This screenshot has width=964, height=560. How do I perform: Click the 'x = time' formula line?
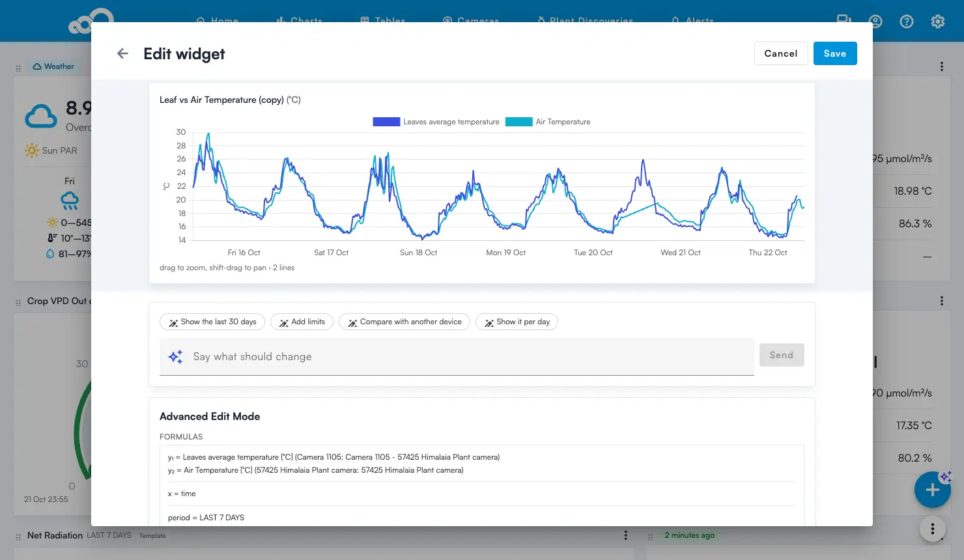[182, 494]
